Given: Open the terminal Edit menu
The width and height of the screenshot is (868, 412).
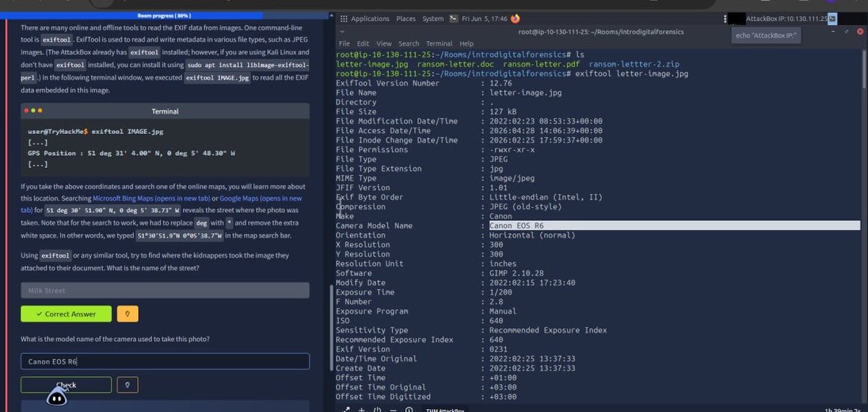Looking at the screenshot, I should pos(363,43).
